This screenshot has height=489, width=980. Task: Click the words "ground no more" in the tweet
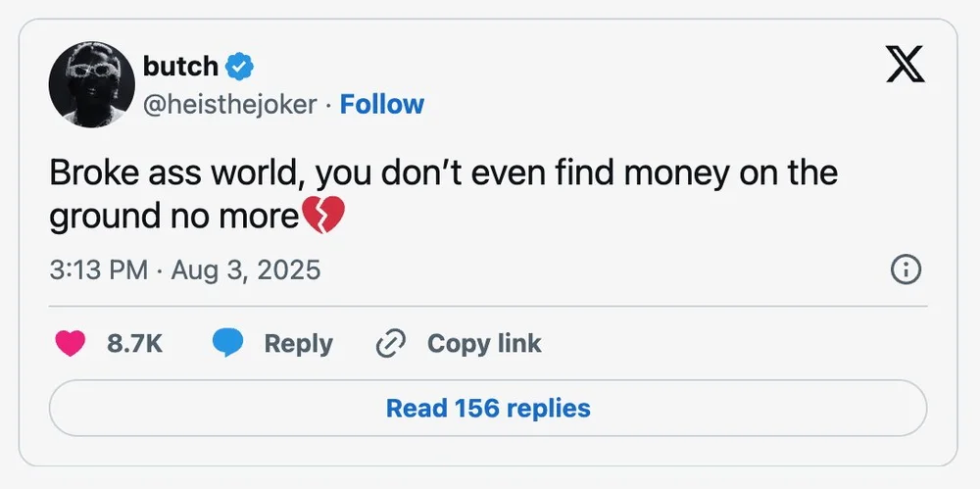pos(172,217)
